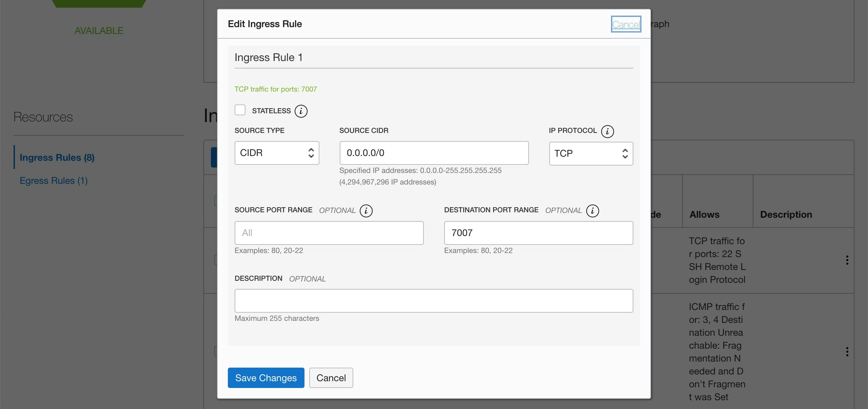Switch to Ingress Rules (8) tab
The image size is (868, 409).
point(57,157)
